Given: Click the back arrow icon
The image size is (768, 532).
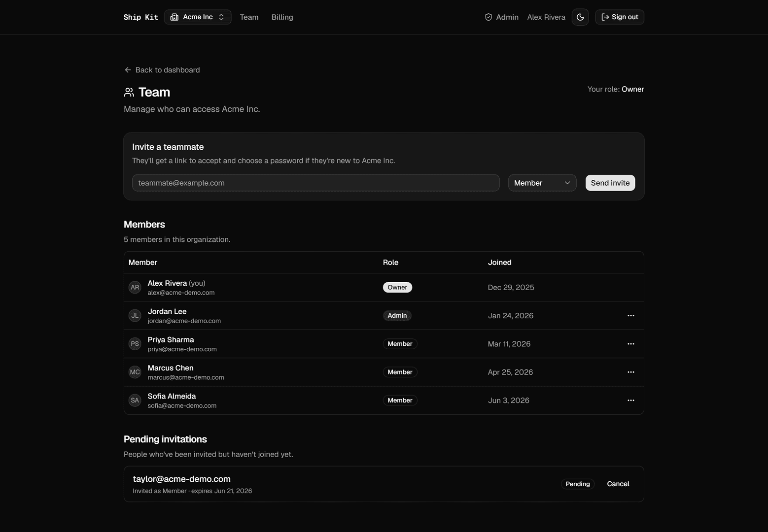Looking at the screenshot, I should pyautogui.click(x=128, y=70).
